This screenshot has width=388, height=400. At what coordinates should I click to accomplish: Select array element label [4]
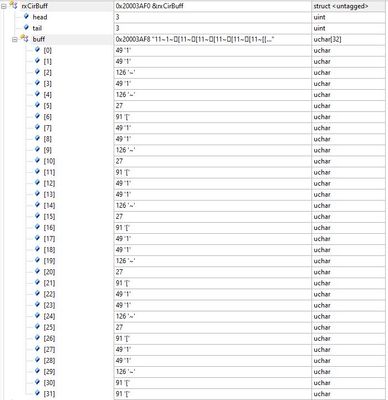48,95
